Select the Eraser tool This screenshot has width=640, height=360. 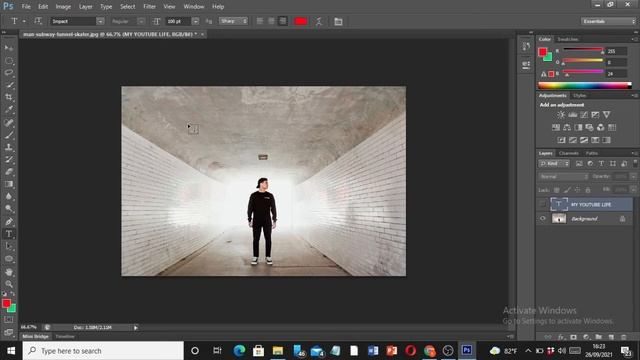point(9,172)
